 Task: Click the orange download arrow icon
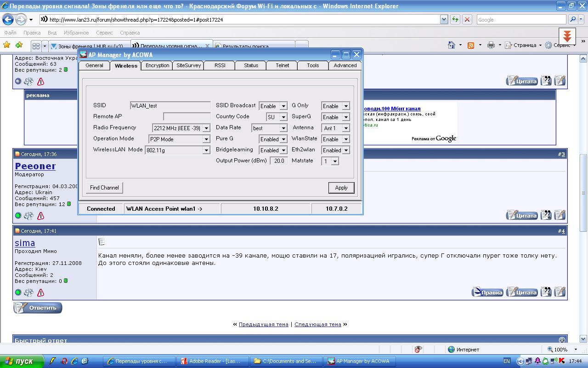(x=567, y=36)
